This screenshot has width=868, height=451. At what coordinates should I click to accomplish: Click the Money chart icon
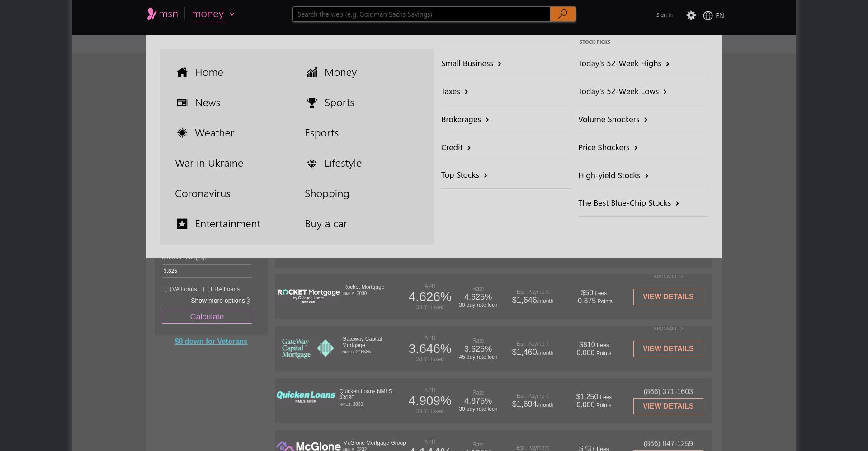coord(312,72)
